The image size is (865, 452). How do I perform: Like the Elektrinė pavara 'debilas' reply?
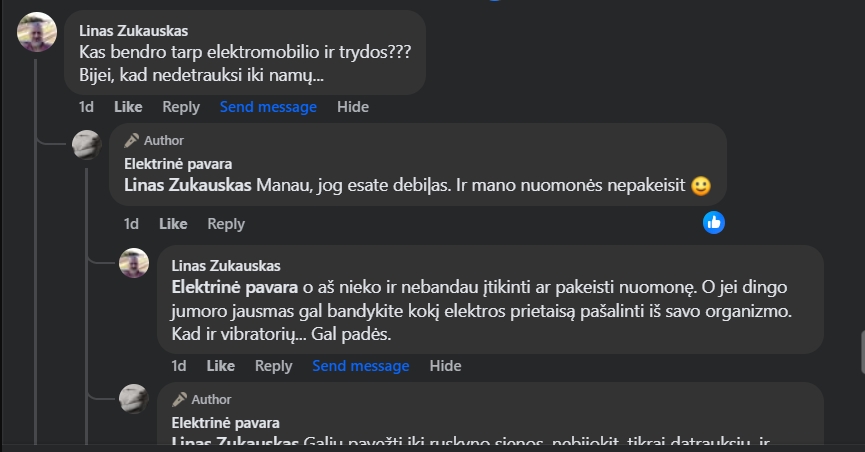[x=173, y=224]
